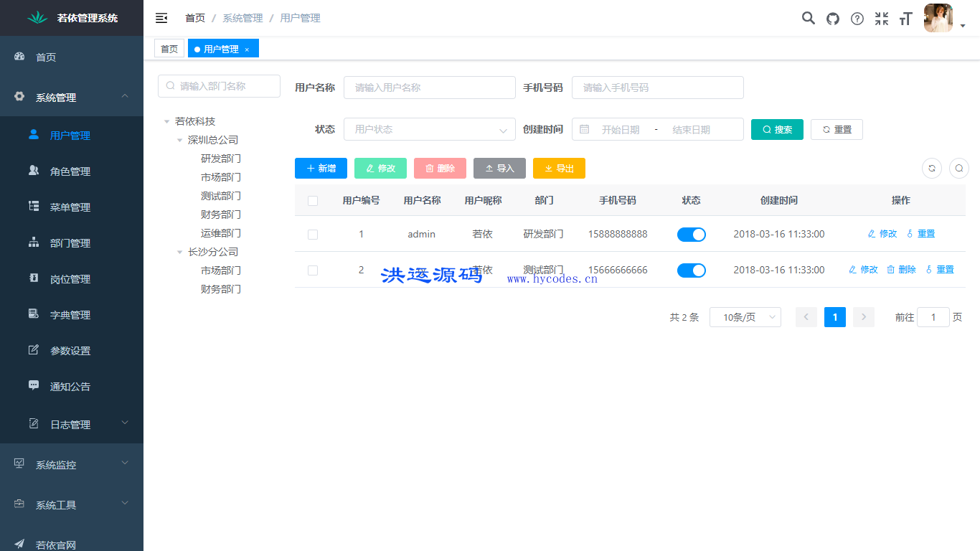
Task: Select 研发部门 in department tree
Action: coord(221,159)
